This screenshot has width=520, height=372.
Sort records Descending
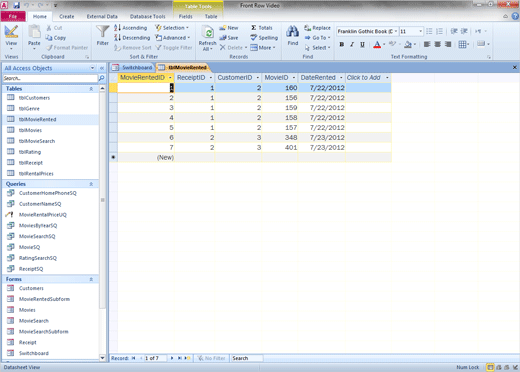[132, 38]
